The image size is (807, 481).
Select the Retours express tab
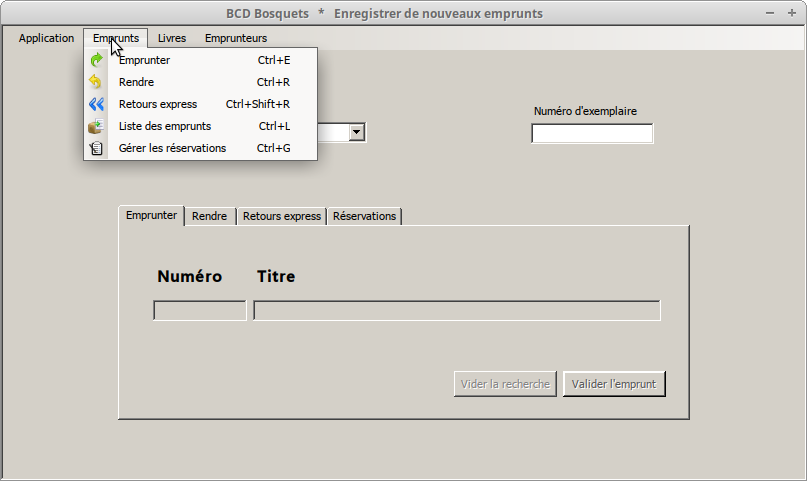pyautogui.click(x=282, y=216)
